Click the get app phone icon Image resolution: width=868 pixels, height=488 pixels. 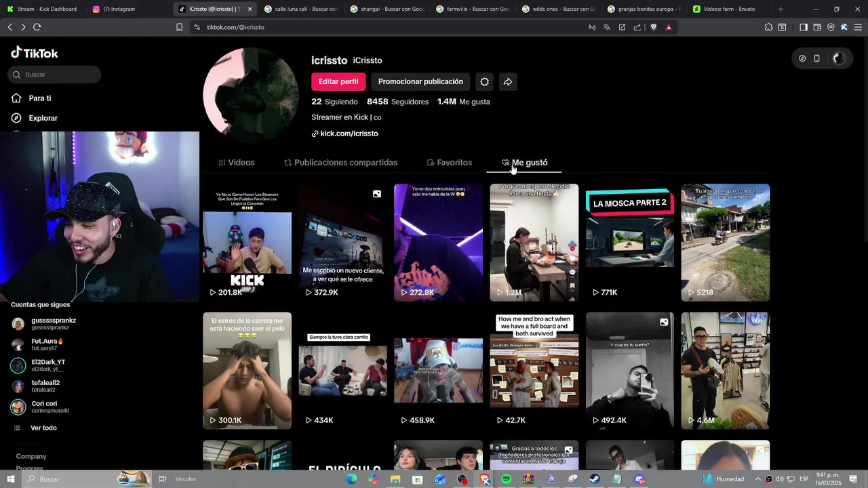pyautogui.click(x=817, y=58)
